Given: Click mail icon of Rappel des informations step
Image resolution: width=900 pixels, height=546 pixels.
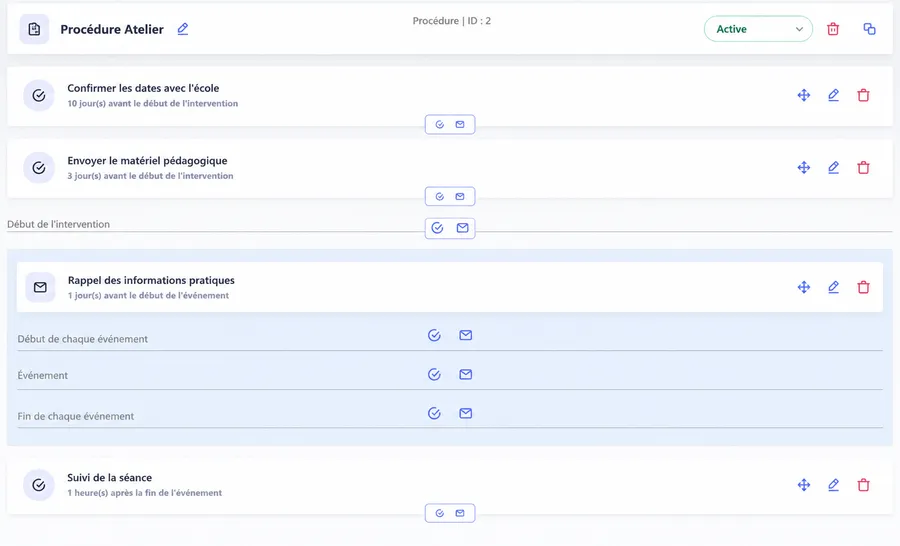Looking at the screenshot, I should tap(40, 287).
